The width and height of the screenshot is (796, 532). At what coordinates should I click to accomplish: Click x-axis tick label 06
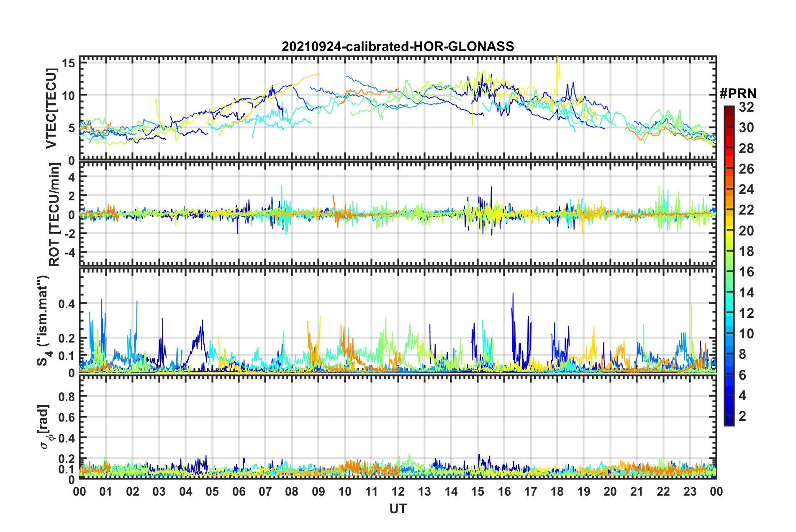(239, 491)
